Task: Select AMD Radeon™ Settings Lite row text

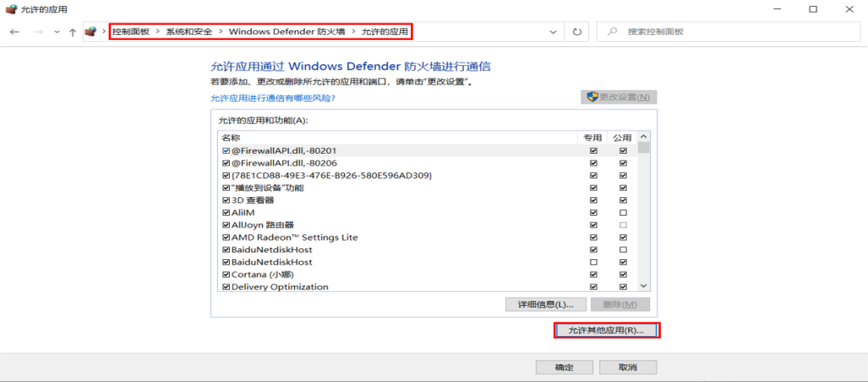Action: click(x=295, y=237)
